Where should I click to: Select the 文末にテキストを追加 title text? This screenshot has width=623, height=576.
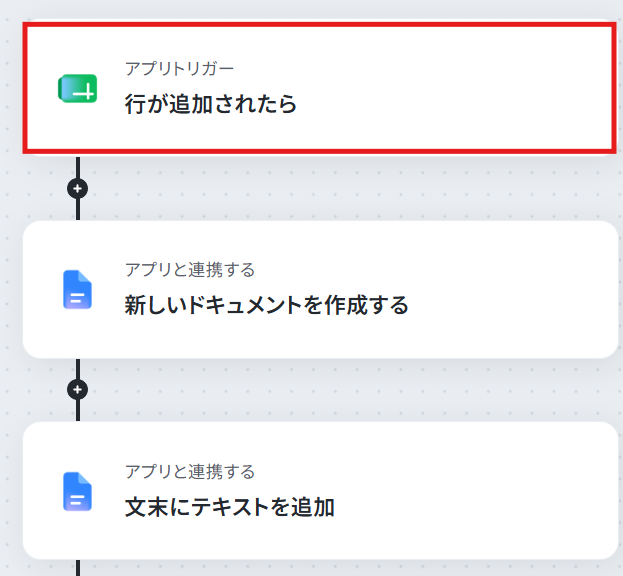230,507
